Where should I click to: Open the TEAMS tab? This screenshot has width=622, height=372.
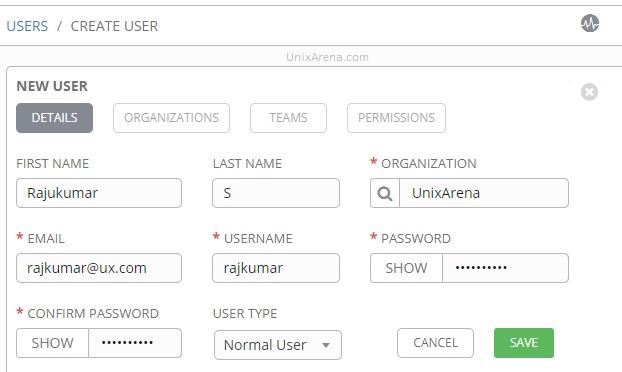pos(288,118)
